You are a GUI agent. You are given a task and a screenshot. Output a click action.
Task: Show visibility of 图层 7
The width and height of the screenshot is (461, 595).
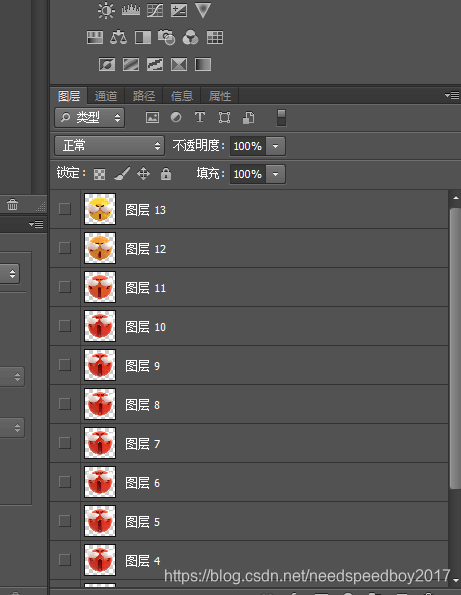coord(65,443)
